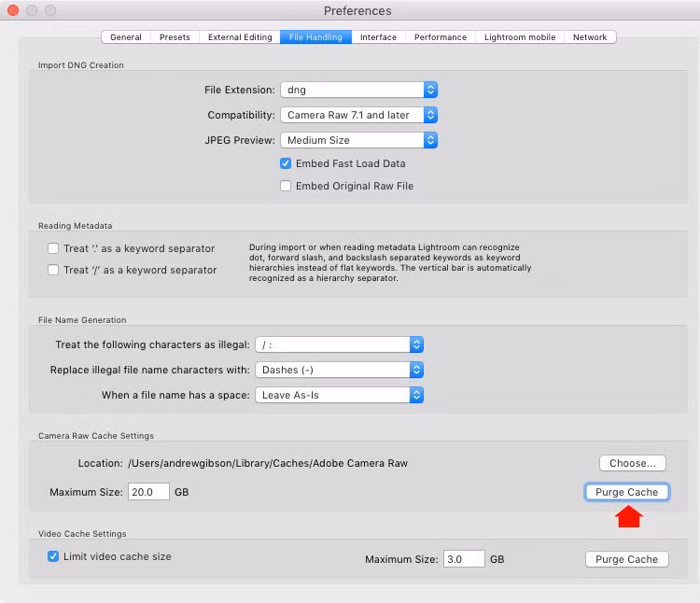Uncheck Embed Fast Load Data
The width and height of the screenshot is (700, 603).
point(286,163)
